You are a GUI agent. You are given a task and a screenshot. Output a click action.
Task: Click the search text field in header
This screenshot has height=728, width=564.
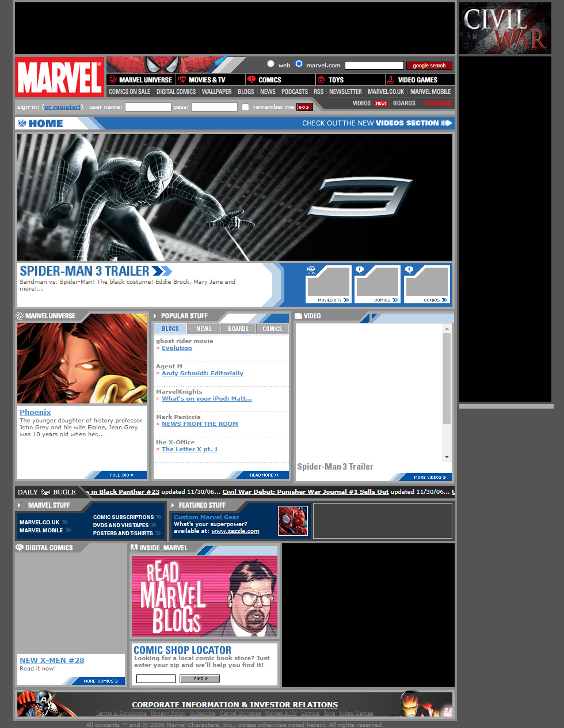point(374,66)
